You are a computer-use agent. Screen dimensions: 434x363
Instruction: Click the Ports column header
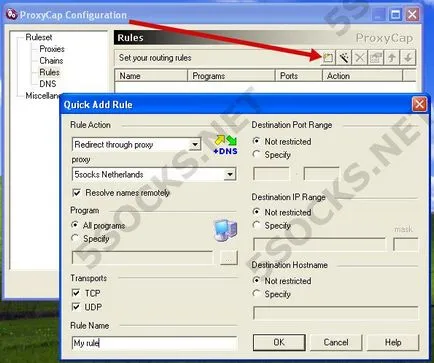299,76
